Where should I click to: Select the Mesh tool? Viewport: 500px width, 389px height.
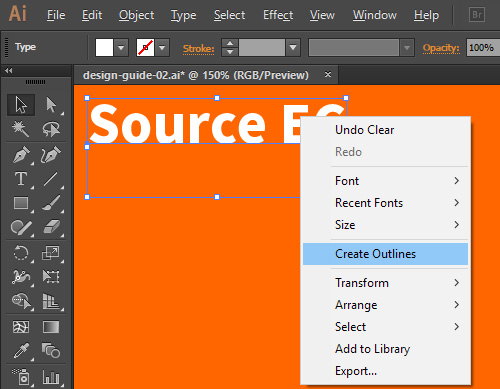pos(21,327)
